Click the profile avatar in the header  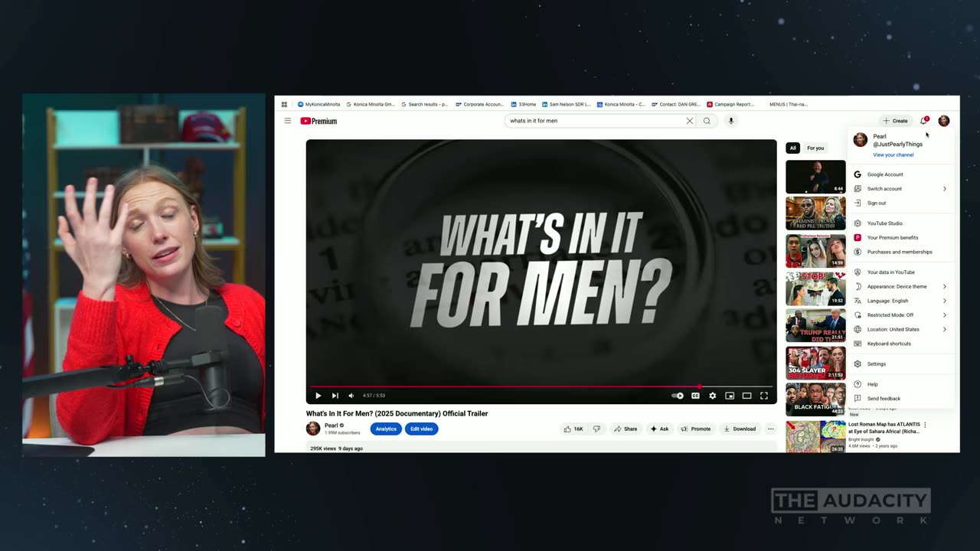pos(944,121)
